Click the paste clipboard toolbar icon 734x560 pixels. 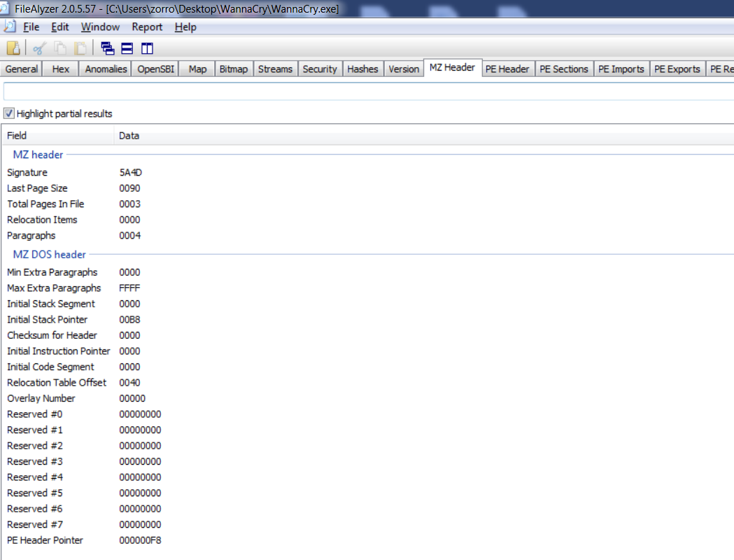[80, 48]
